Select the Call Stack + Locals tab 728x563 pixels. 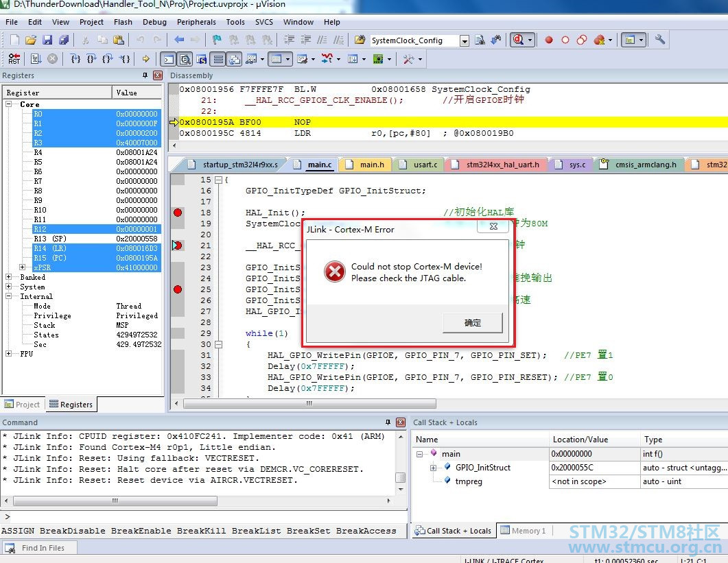pos(453,531)
